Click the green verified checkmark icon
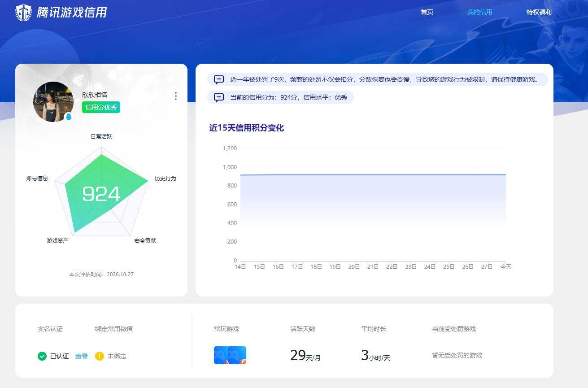This screenshot has height=388, width=588. pyautogui.click(x=42, y=356)
